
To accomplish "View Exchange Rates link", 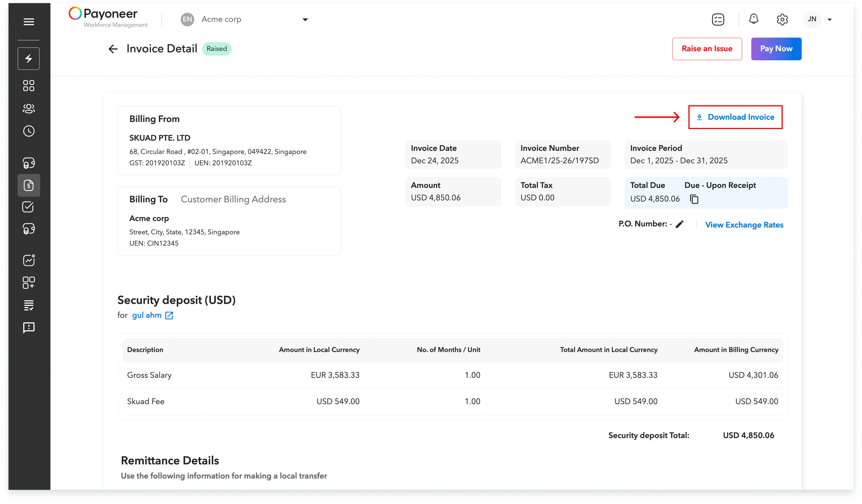I will 744,225.
